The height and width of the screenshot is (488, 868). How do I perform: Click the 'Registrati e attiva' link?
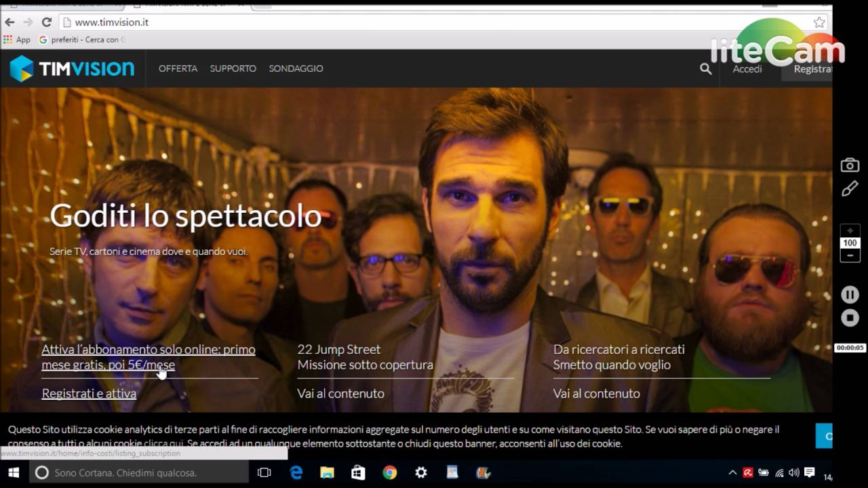[x=89, y=393]
